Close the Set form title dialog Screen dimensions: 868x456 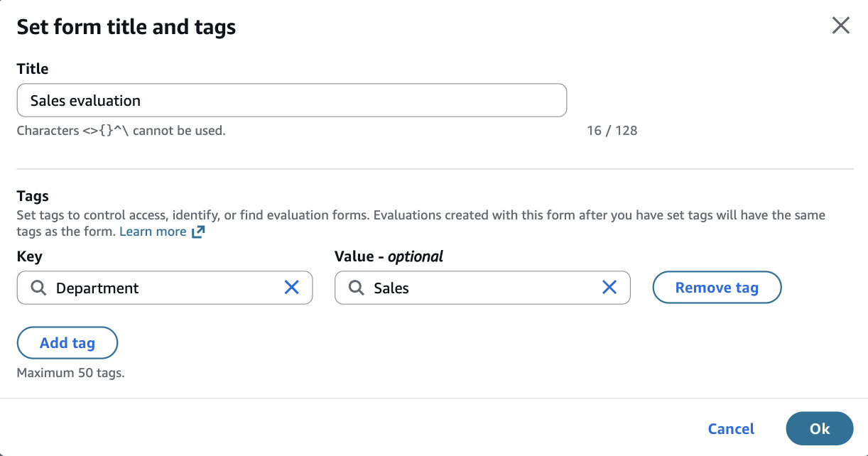click(841, 26)
